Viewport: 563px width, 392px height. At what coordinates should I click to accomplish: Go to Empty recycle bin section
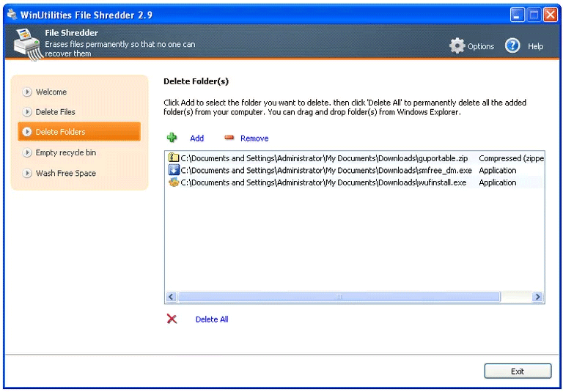coord(66,152)
